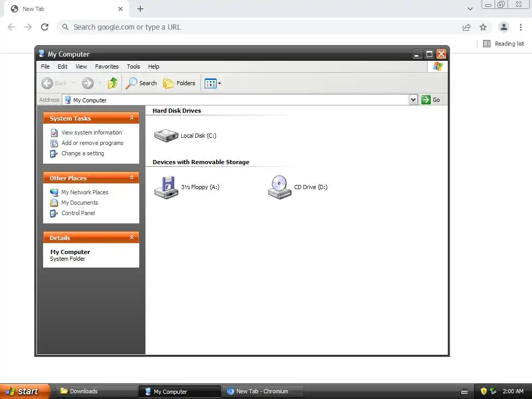Image resolution: width=532 pixels, height=399 pixels.
Task: Click the Chromium forward navigation arrow
Action: pyautogui.click(x=28, y=27)
